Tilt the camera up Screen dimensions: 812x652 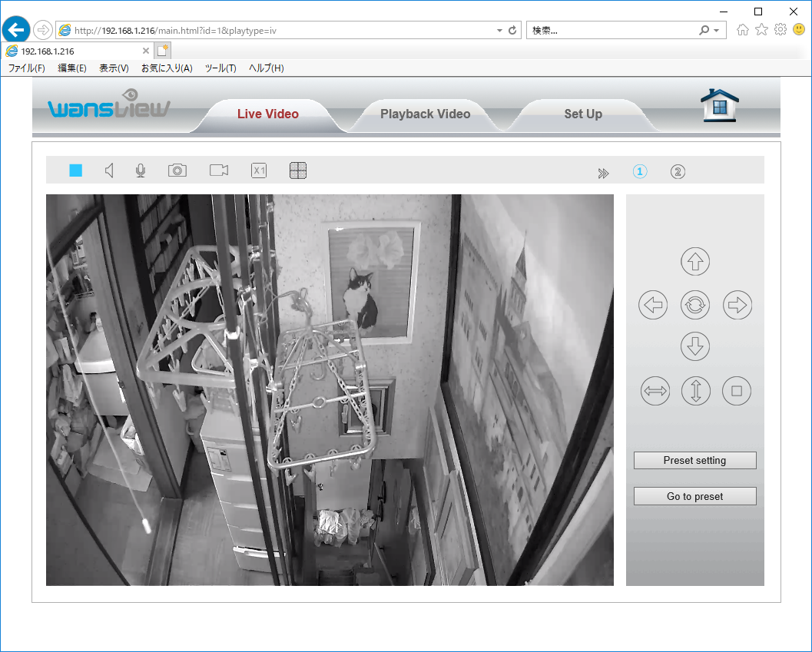(x=695, y=262)
